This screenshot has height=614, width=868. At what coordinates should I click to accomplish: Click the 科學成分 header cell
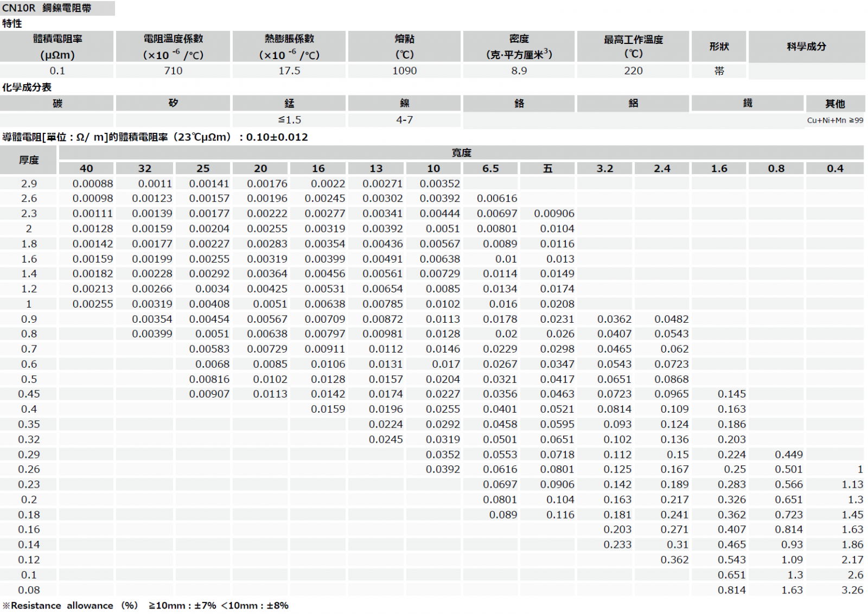807,47
